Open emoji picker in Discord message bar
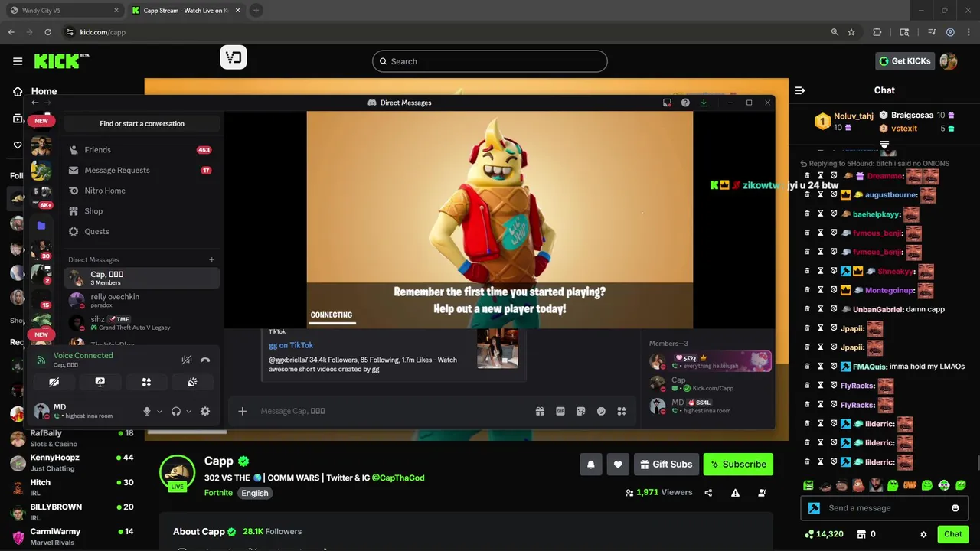Viewport: 980px width, 551px height. (x=601, y=411)
